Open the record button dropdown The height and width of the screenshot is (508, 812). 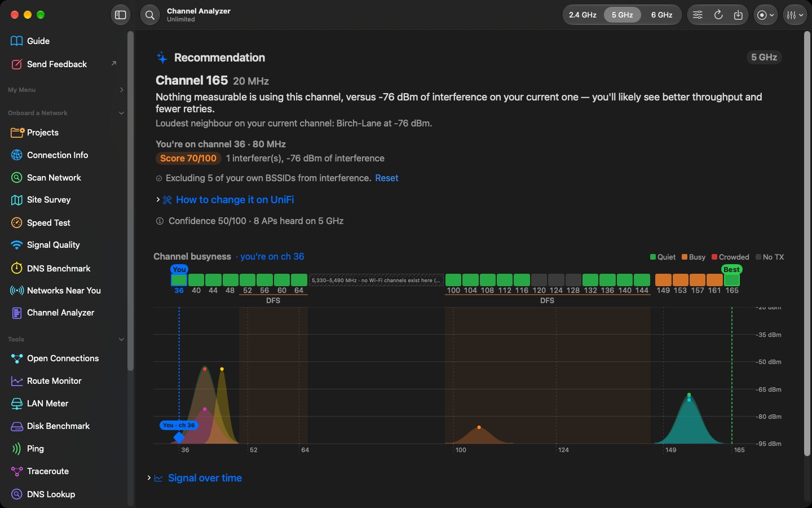[766, 15]
